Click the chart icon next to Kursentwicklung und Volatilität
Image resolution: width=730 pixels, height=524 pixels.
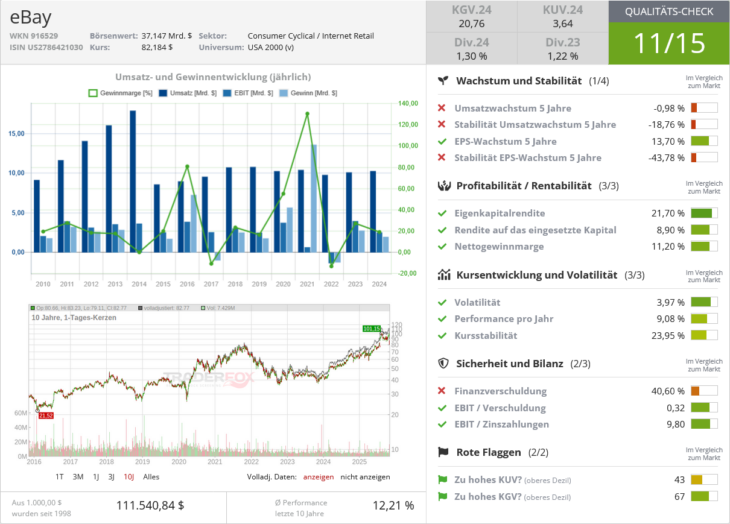tap(443, 275)
